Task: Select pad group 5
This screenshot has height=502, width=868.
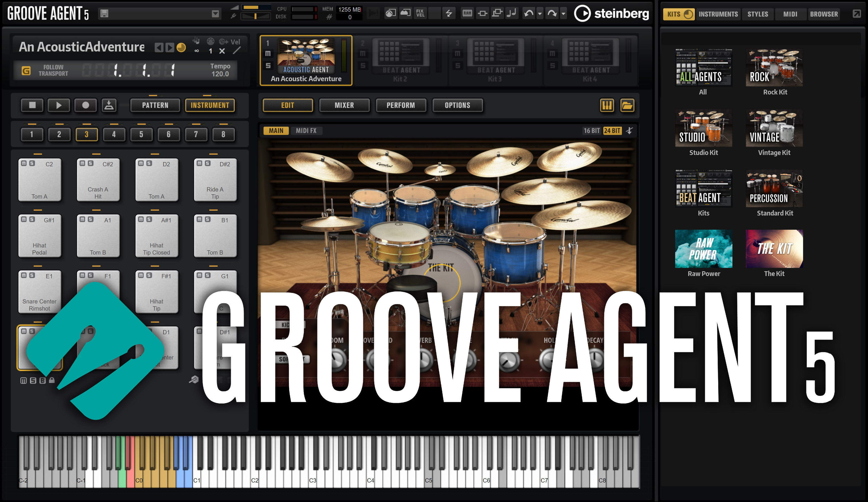Action: point(141,134)
